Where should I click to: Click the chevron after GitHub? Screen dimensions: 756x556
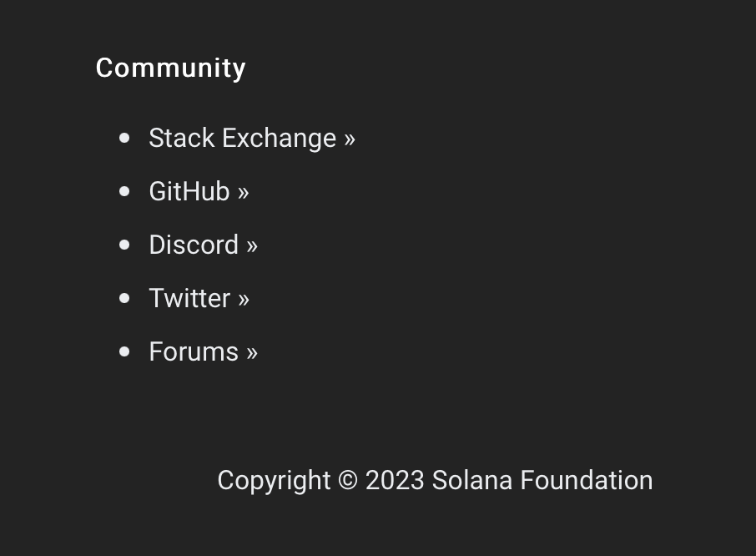[x=243, y=191]
